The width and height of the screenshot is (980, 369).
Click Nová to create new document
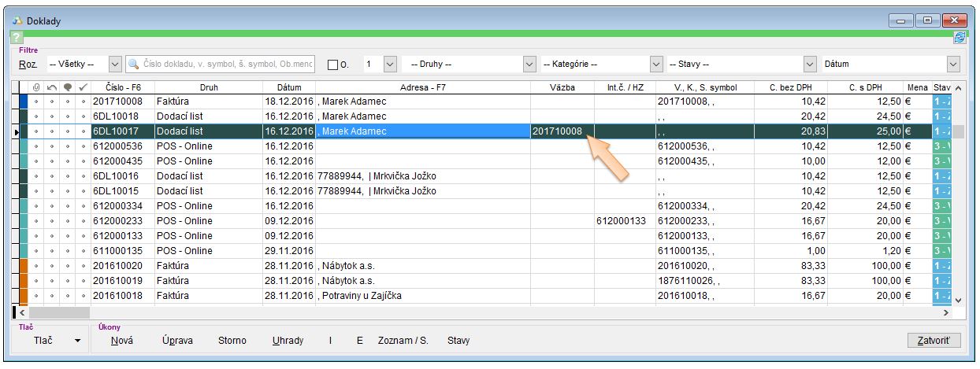click(x=122, y=341)
